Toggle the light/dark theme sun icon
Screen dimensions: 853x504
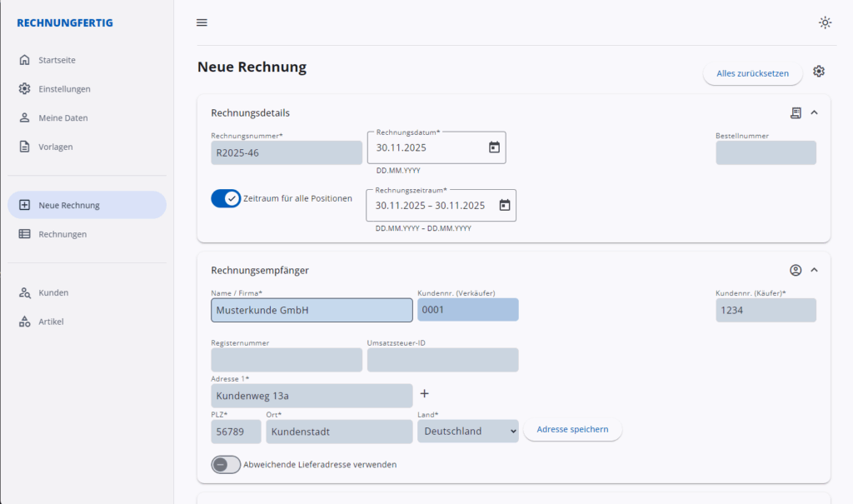pyautogui.click(x=825, y=22)
